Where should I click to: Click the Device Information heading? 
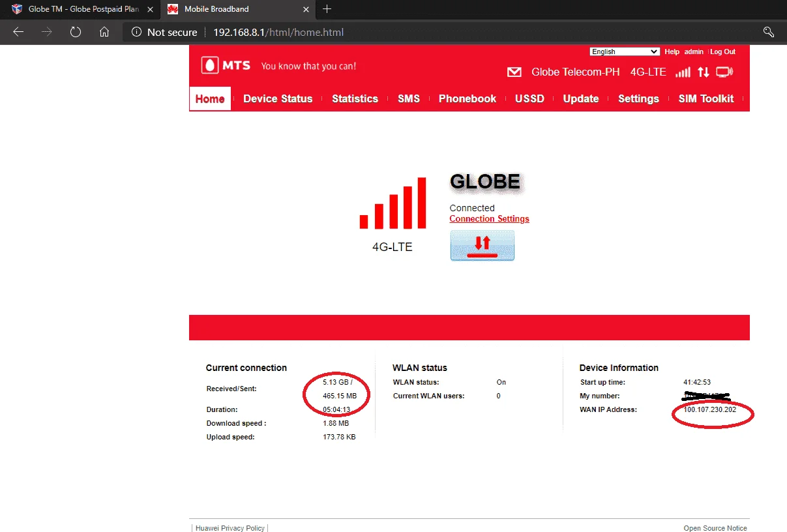pyautogui.click(x=619, y=368)
